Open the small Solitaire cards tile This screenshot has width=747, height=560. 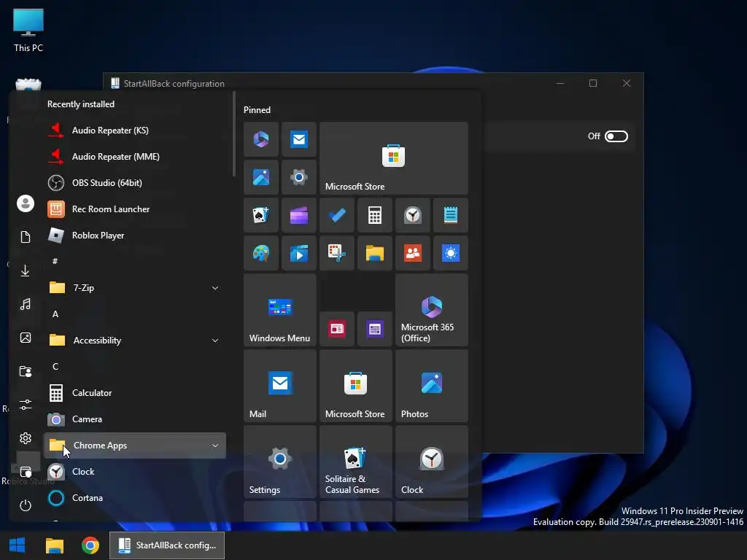pyautogui.click(x=261, y=215)
